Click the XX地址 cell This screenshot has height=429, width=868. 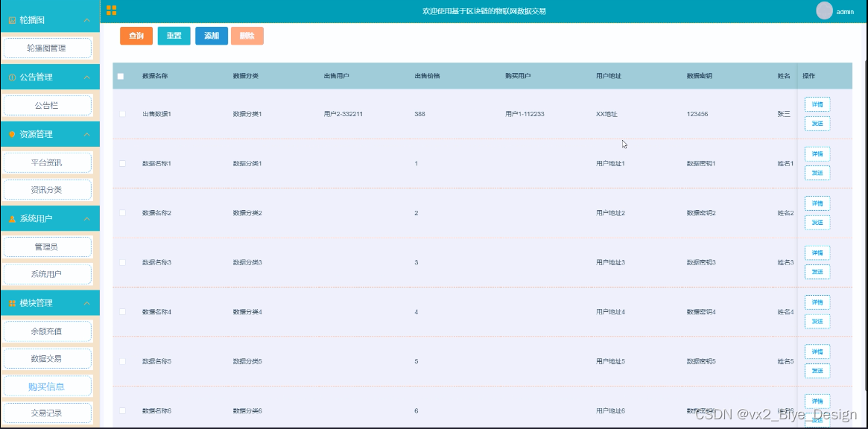[x=606, y=114]
